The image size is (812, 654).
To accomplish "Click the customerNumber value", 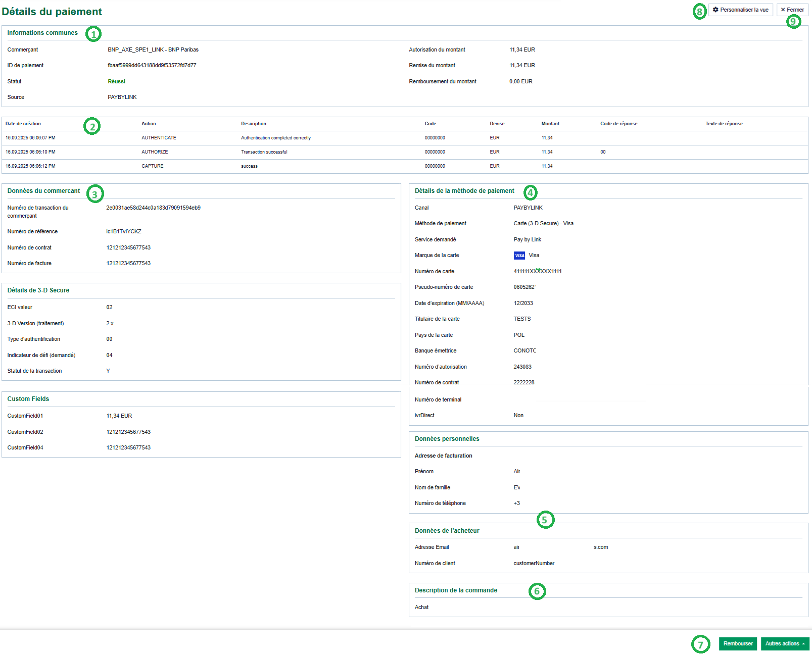I will coord(534,563).
